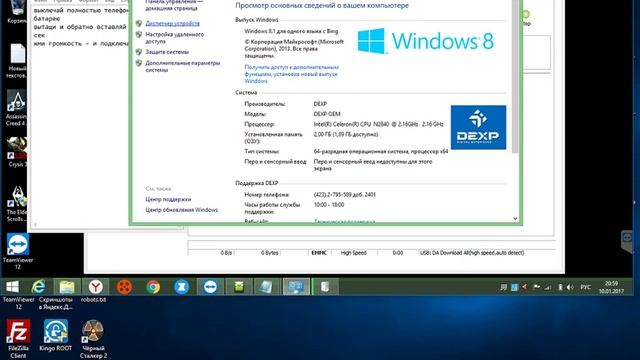Switch to TeamViewer in the taskbar
The image size is (640, 360).
(210, 287)
